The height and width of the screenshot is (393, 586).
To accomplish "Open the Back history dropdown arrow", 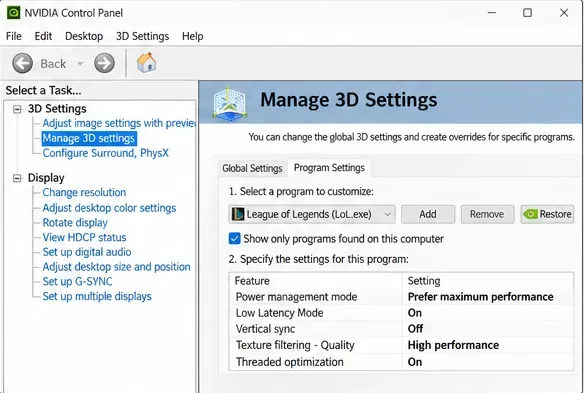I will pyautogui.click(x=80, y=64).
